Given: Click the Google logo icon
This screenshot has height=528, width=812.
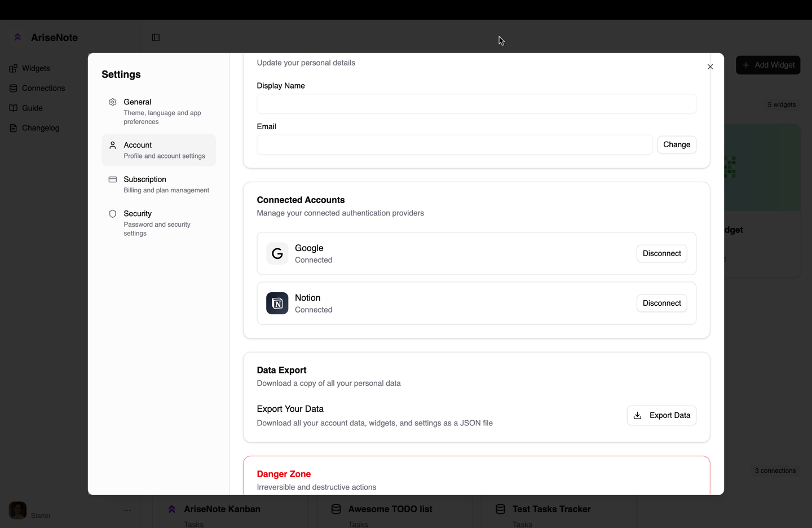Looking at the screenshot, I should pos(277,254).
